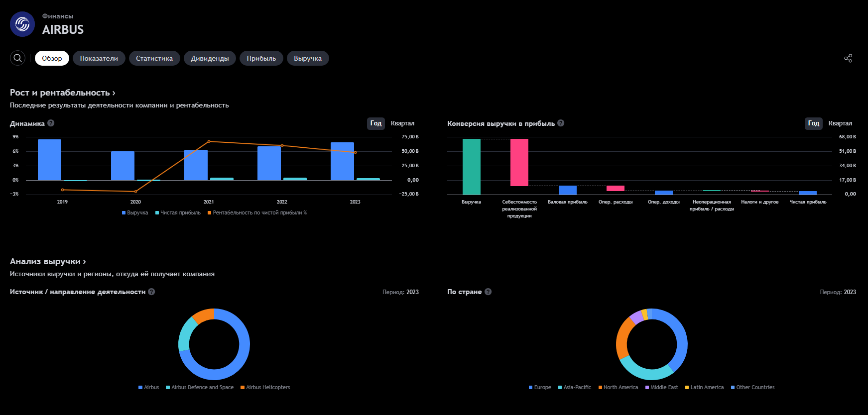The image size is (868, 415).
Task: Toggle the Europe legend item
Action: [540, 387]
